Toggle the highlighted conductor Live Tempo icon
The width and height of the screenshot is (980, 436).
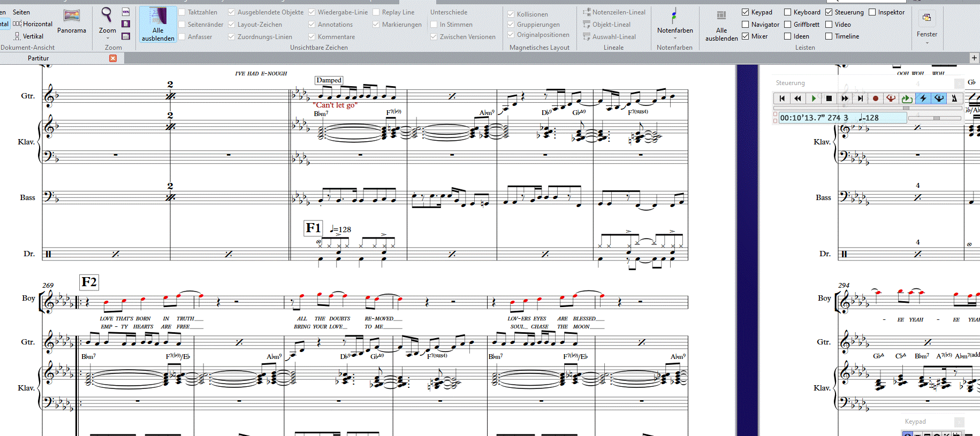(939, 98)
